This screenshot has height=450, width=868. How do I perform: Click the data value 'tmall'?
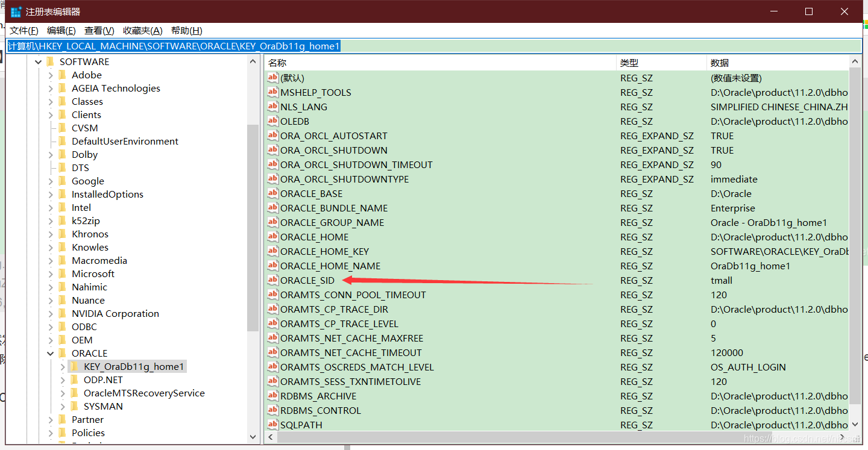coord(722,280)
